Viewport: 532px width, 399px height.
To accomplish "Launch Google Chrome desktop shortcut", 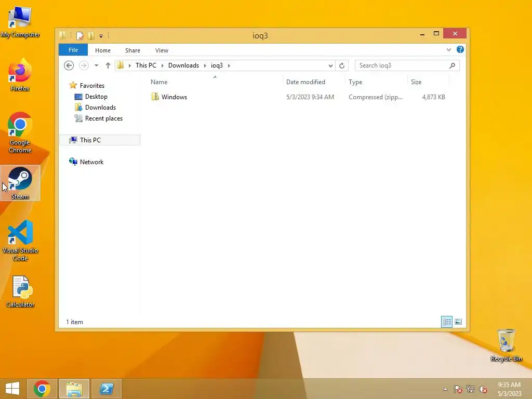I will (x=20, y=132).
